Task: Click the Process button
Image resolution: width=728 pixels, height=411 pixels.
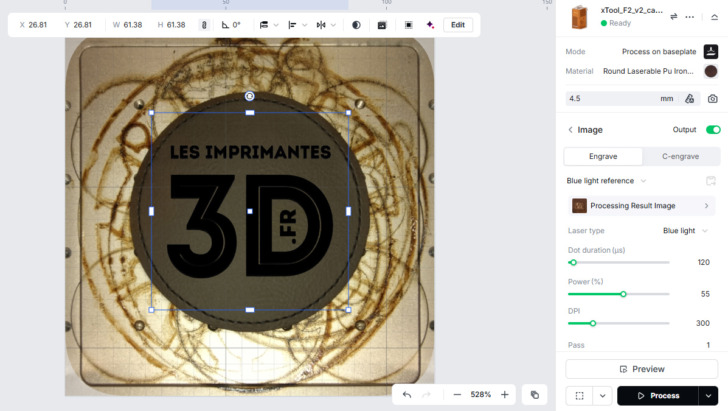Action: 657,396
